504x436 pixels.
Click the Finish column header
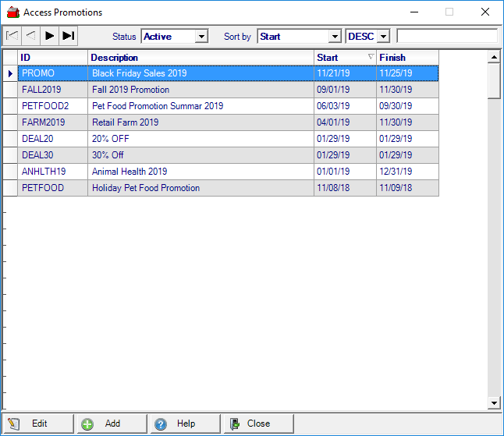click(x=406, y=58)
